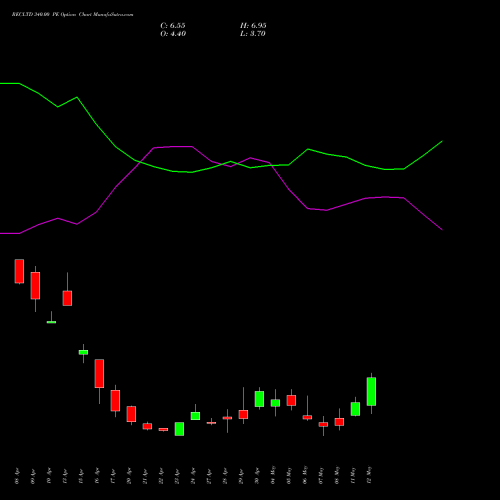Click the '08 May' date label
Screen dimensions: 500x500
[337, 475]
